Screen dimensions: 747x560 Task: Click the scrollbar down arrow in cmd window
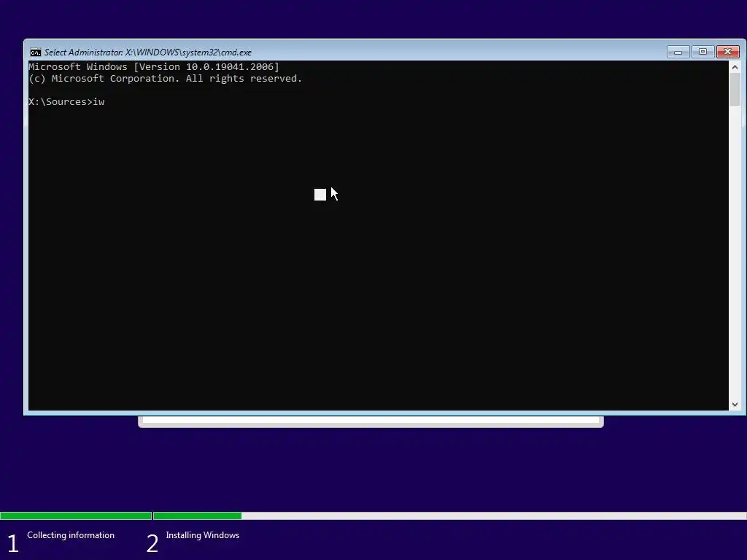(735, 404)
